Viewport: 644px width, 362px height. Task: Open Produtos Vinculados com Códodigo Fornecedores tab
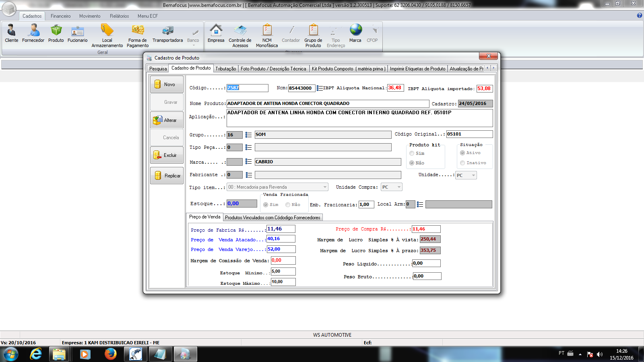click(x=273, y=218)
